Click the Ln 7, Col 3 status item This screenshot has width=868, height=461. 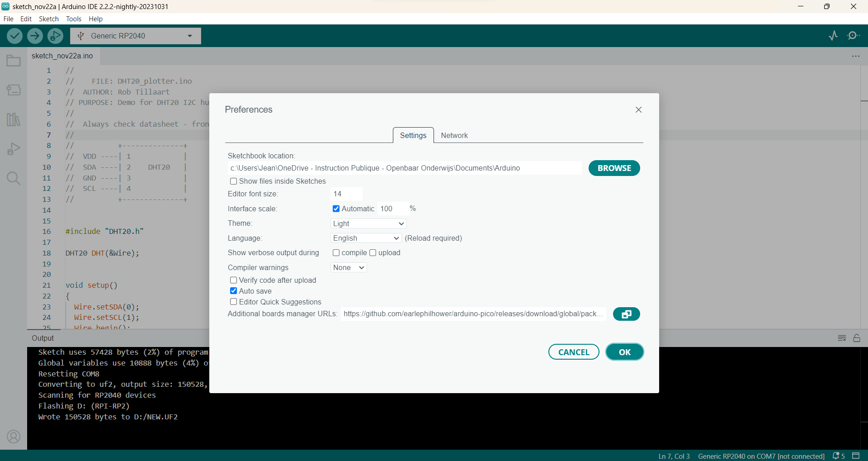point(674,456)
